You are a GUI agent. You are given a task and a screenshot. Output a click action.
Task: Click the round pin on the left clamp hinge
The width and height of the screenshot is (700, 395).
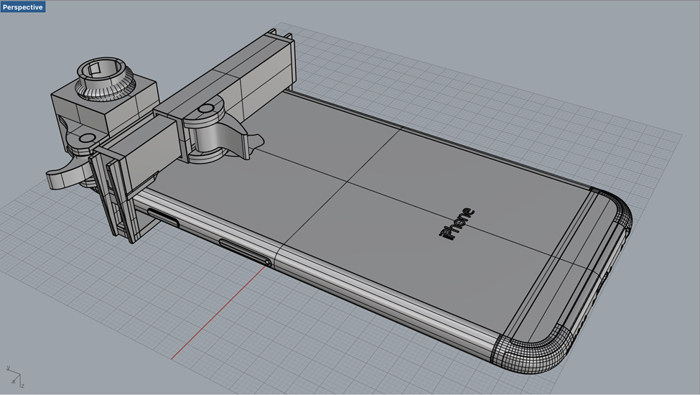pyautogui.click(x=88, y=138)
